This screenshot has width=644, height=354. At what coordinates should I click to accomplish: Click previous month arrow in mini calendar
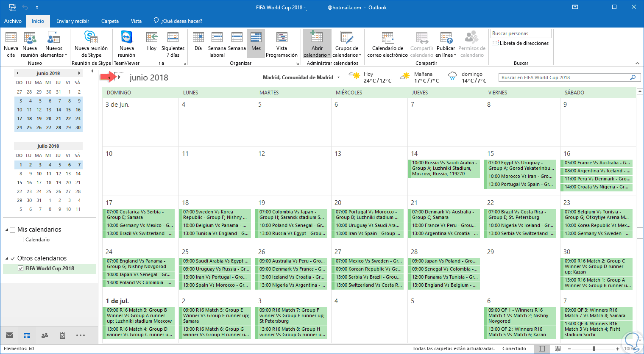pyautogui.click(x=17, y=73)
